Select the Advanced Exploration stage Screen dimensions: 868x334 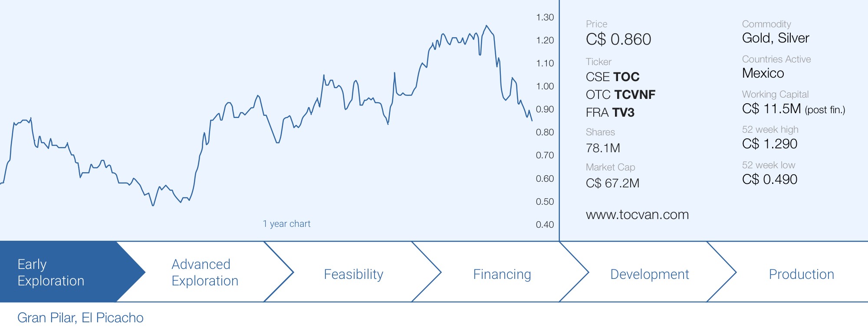tap(205, 272)
